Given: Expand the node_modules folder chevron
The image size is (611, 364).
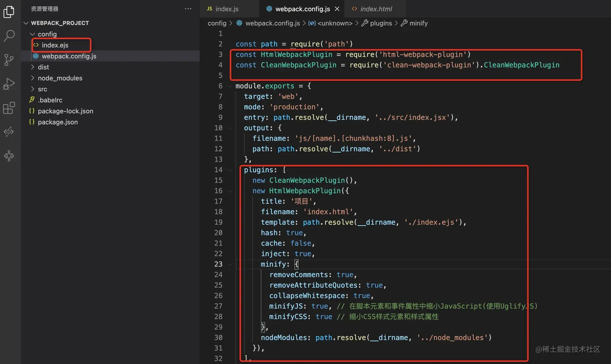Looking at the screenshot, I should (x=33, y=78).
